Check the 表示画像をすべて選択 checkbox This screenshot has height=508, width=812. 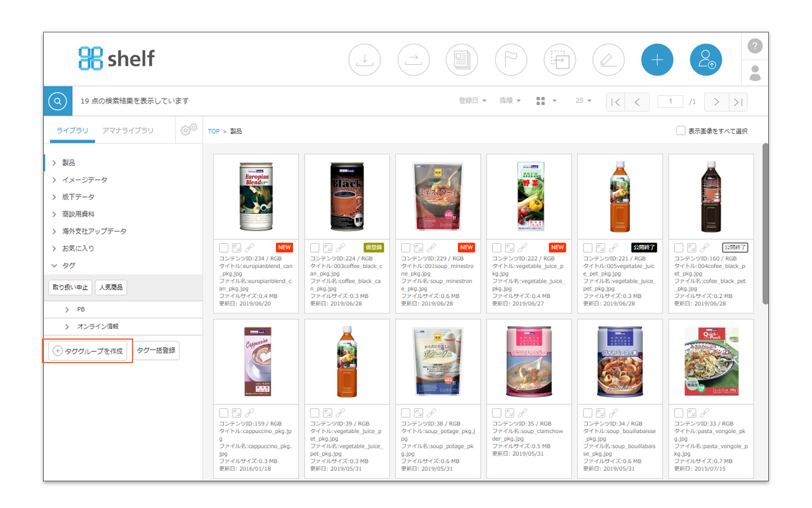(681, 131)
